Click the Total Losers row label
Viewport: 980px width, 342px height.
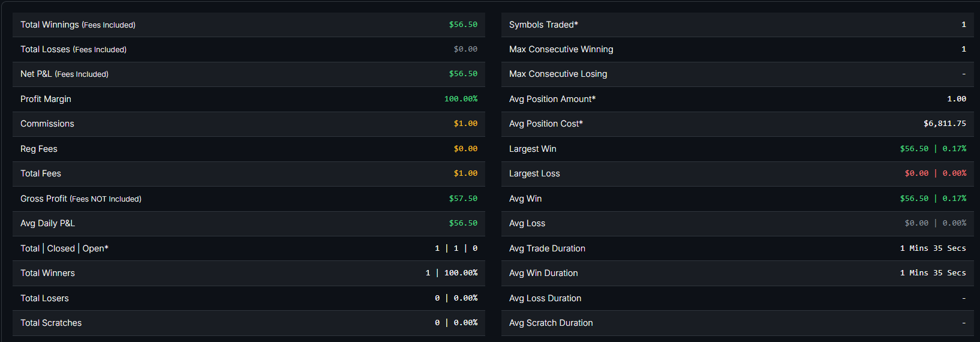pyautogui.click(x=44, y=298)
